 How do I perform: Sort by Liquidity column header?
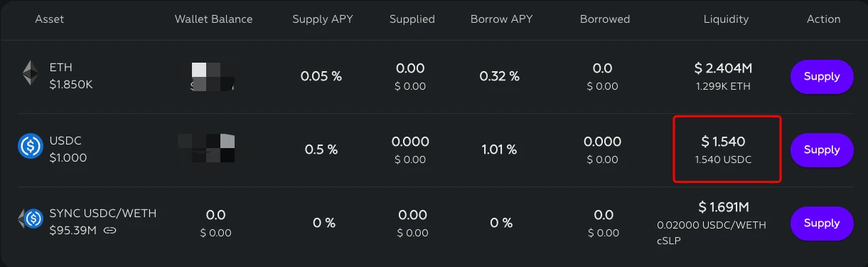coord(725,19)
